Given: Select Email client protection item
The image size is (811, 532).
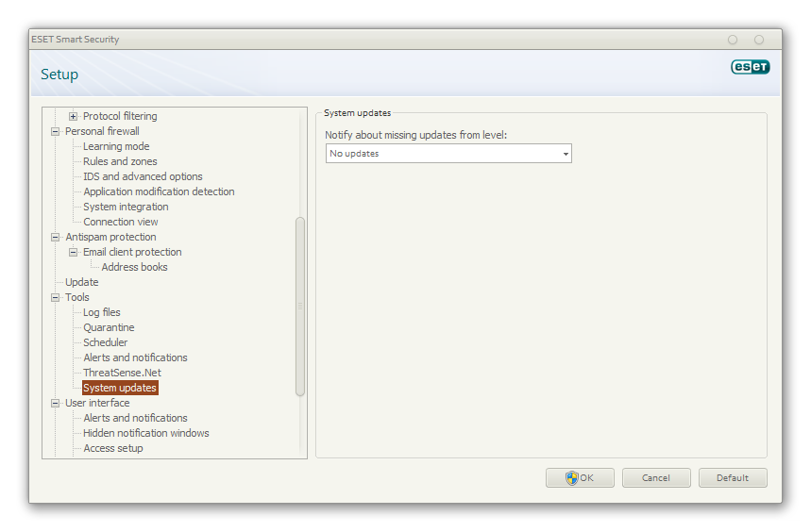Looking at the screenshot, I should (x=132, y=252).
